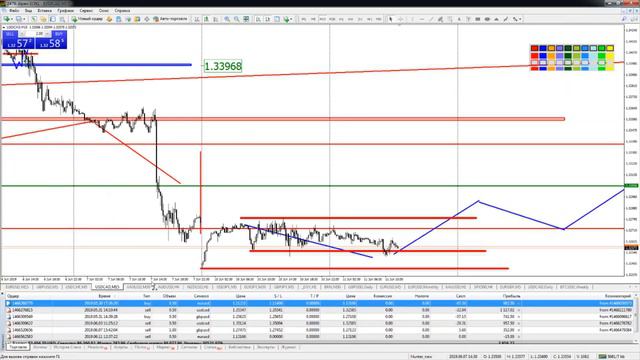Switch to the BTCUSD,Weekly chart tab
Viewport: 640px width, 360px height.
[574, 287]
